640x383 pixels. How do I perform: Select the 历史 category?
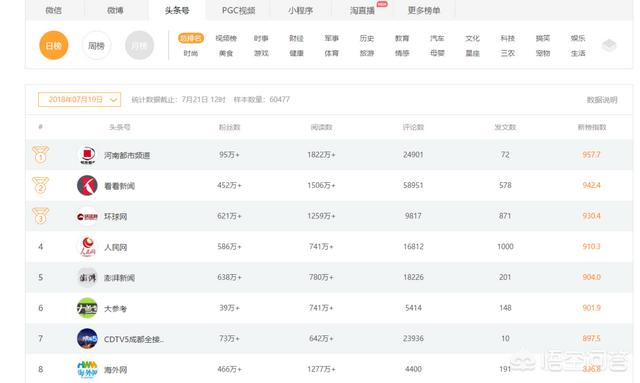[x=367, y=38]
